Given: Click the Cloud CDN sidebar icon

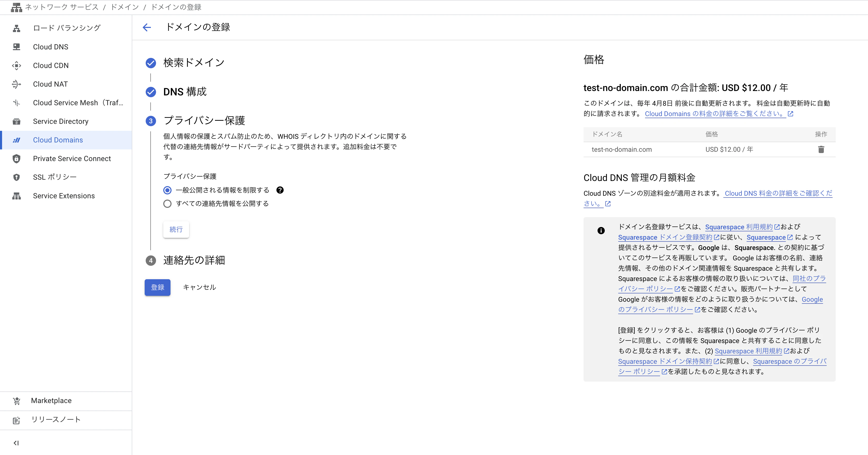Looking at the screenshot, I should (x=17, y=65).
